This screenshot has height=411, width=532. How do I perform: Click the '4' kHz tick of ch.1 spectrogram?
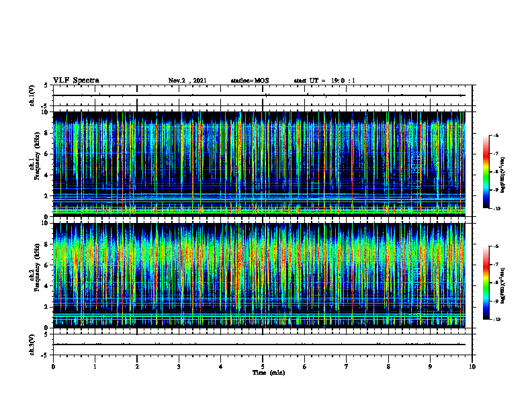(x=47, y=175)
